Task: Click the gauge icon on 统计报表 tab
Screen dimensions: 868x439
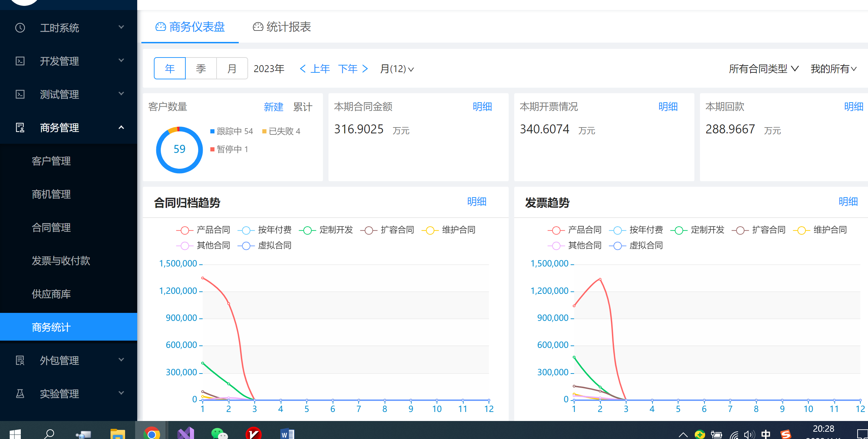Action: tap(258, 27)
